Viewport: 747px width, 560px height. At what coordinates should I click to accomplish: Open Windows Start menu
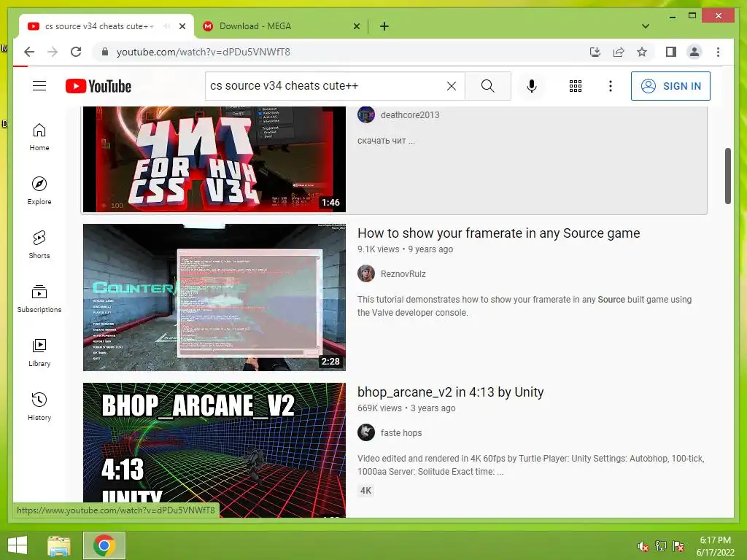tap(18, 545)
